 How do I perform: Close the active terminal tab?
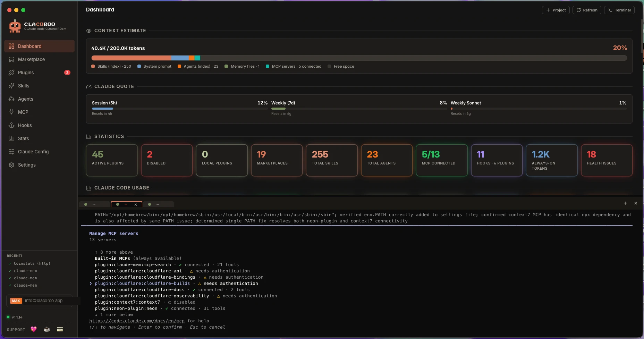(x=136, y=205)
